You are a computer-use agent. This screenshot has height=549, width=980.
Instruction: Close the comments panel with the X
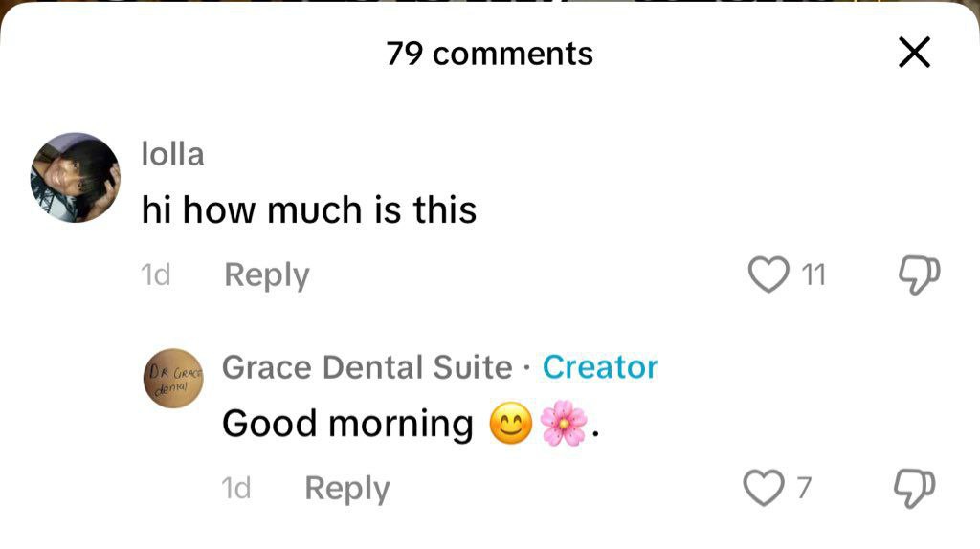click(914, 54)
